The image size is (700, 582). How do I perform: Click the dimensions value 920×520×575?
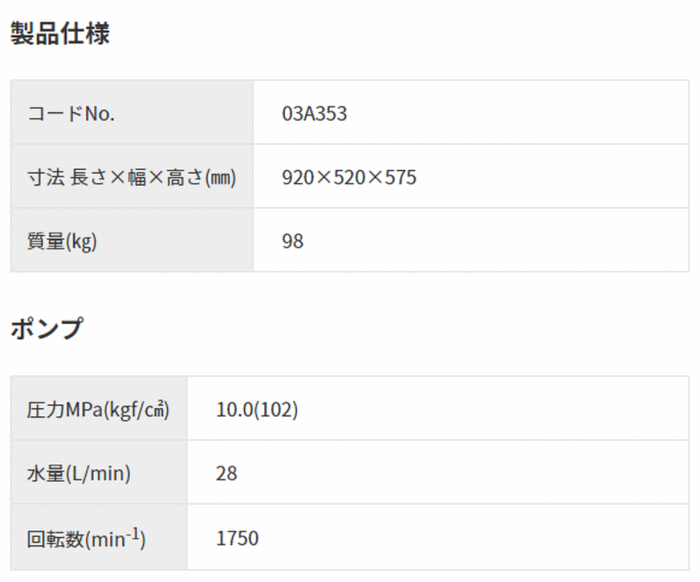click(x=349, y=177)
